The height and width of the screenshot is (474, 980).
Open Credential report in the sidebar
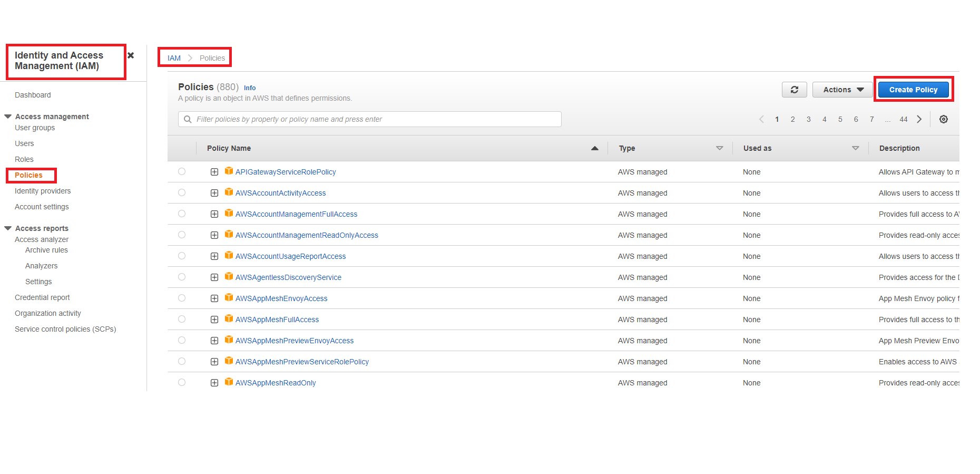[x=42, y=297]
